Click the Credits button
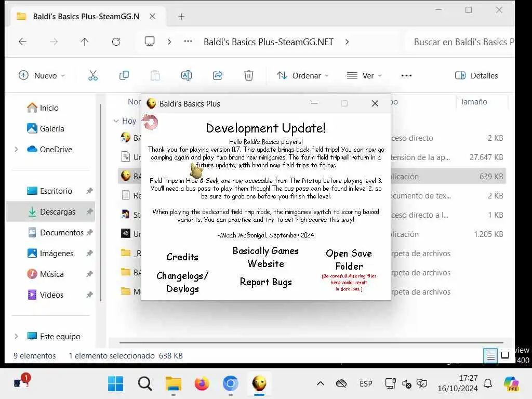 [x=182, y=257]
